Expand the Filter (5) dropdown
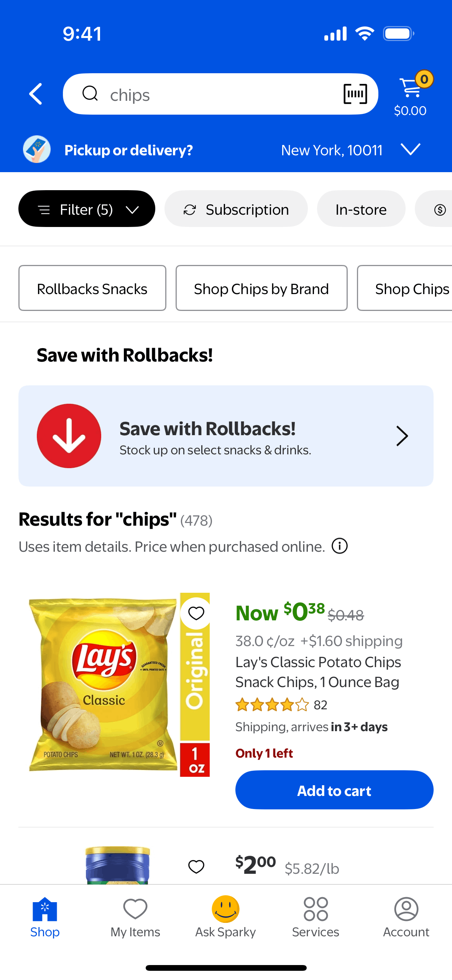452x980 pixels. tap(87, 209)
